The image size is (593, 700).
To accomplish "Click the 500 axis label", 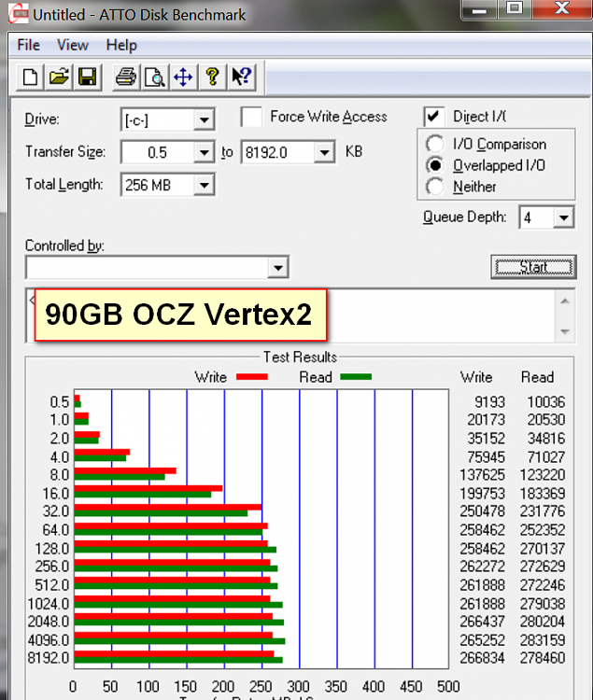I will 448,687.
